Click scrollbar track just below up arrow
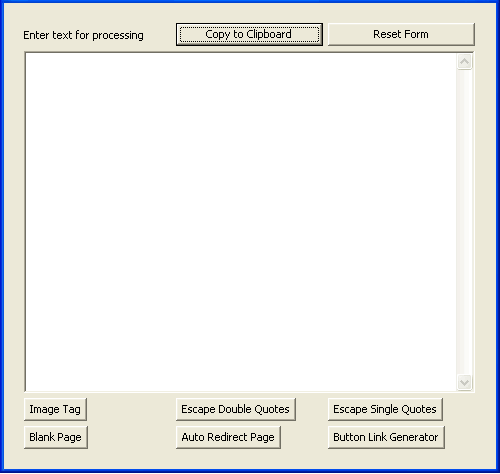The width and height of the screenshot is (500, 474). pyautogui.click(x=464, y=76)
